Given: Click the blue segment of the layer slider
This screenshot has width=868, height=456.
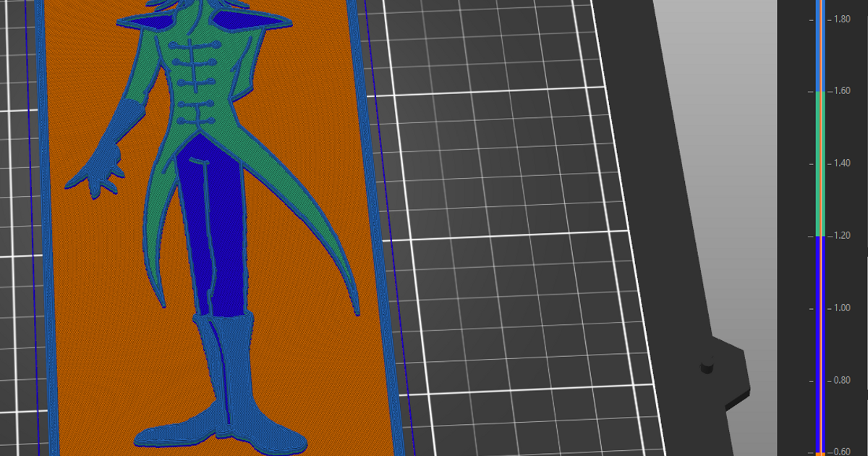Looking at the screenshot, I should coord(820,326).
